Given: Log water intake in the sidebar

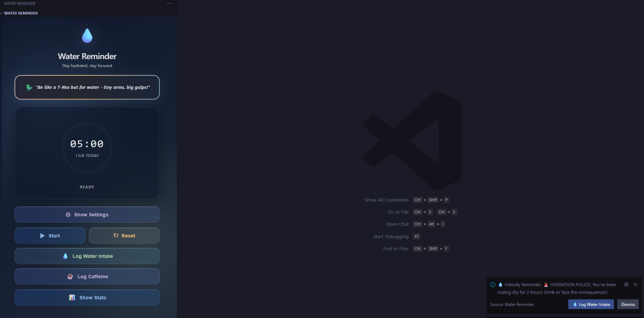Looking at the screenshot, I should click(87, 256).
